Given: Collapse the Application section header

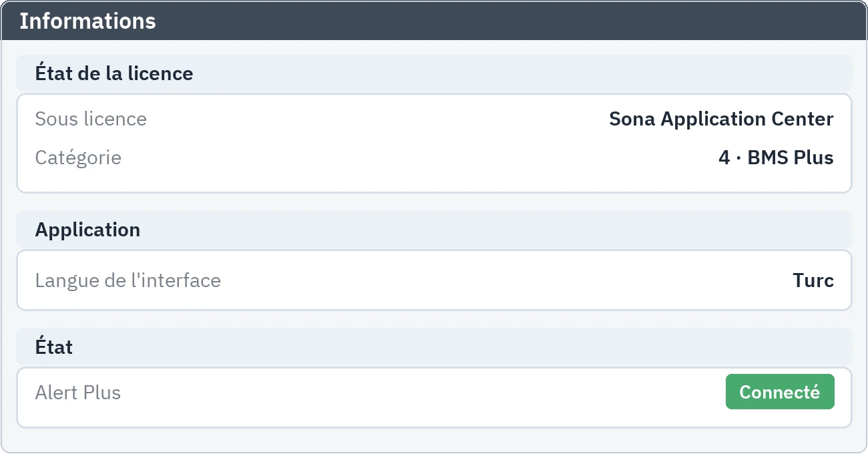Looking at the screenshot, I should [434, 229].
